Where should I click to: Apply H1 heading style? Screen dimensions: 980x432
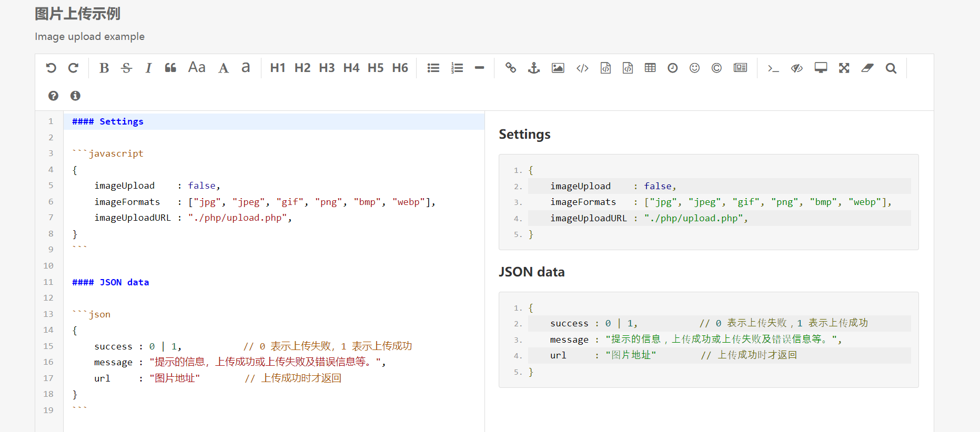coord(277,68)
